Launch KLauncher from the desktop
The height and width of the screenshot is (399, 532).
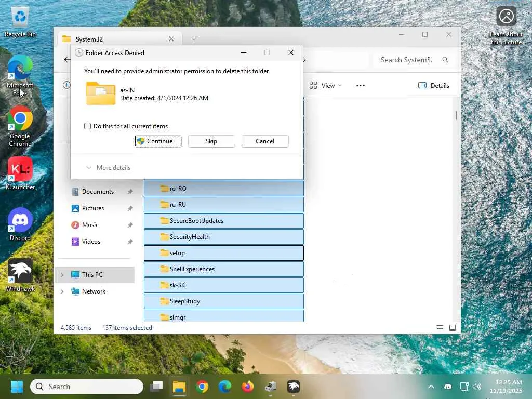pos(20,173)
